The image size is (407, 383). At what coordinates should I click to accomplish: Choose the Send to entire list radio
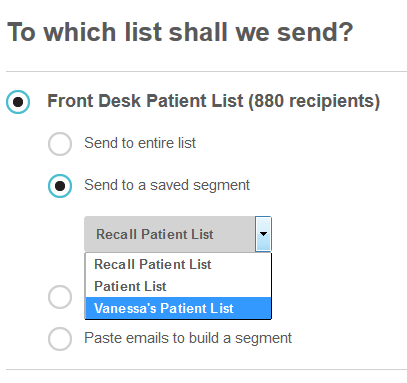(x=60, y=144)
